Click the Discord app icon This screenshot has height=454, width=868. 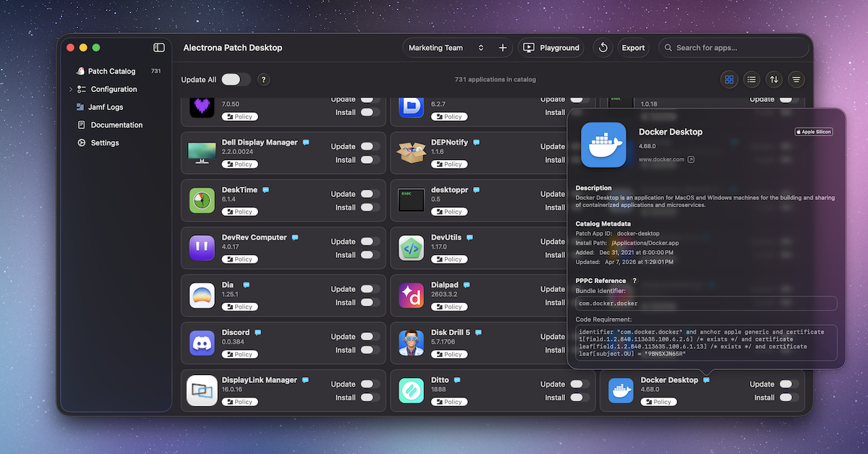[x=202, y=343]
